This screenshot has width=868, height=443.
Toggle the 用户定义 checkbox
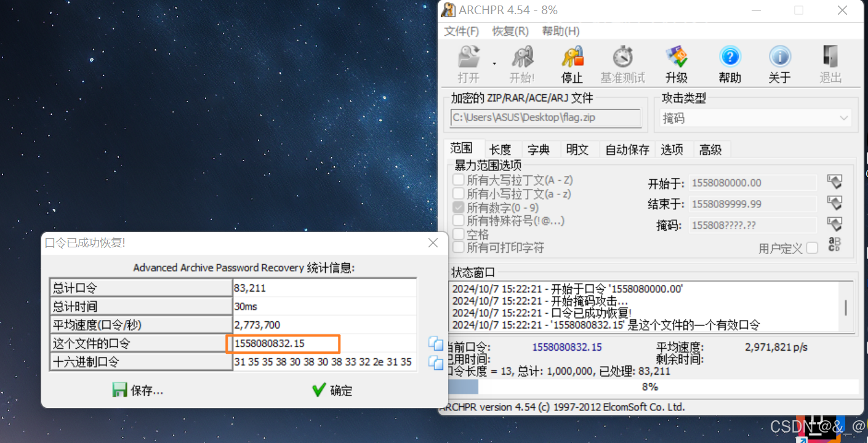812,248
